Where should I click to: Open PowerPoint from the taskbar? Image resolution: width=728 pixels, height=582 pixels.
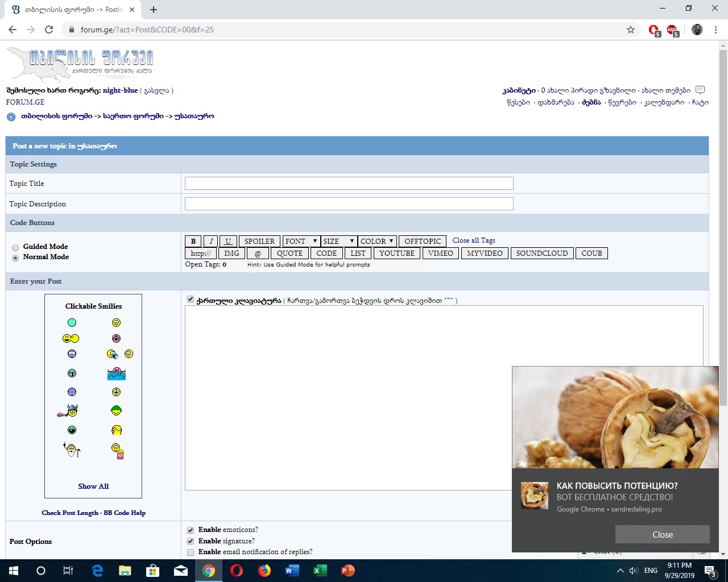tap(348, 571)
